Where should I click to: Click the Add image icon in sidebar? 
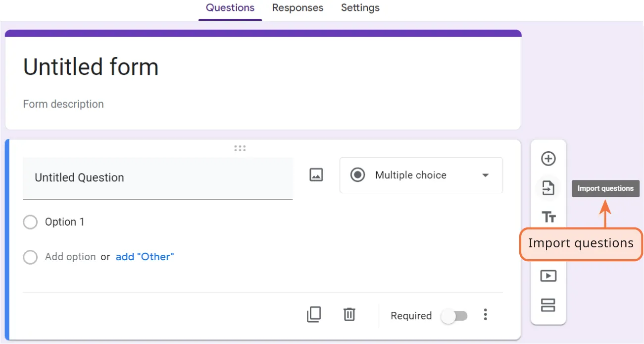(548, 246)
